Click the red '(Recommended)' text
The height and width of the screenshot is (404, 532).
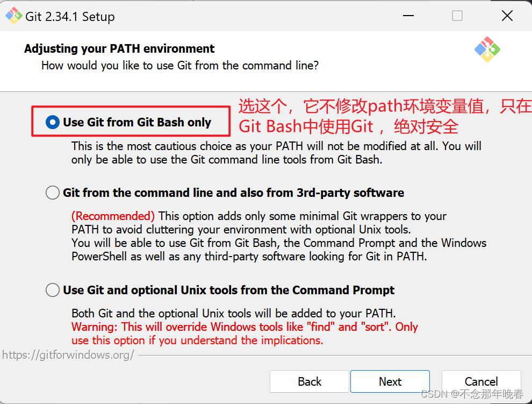[113, 216]
